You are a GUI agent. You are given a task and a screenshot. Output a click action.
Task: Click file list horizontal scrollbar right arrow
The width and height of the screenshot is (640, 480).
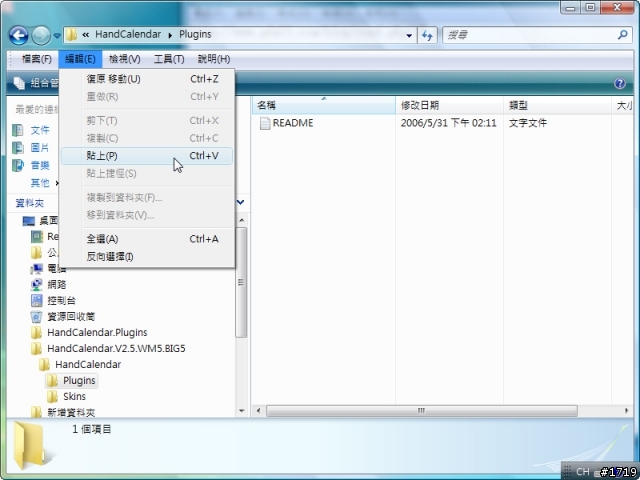[x=627, y=411]
